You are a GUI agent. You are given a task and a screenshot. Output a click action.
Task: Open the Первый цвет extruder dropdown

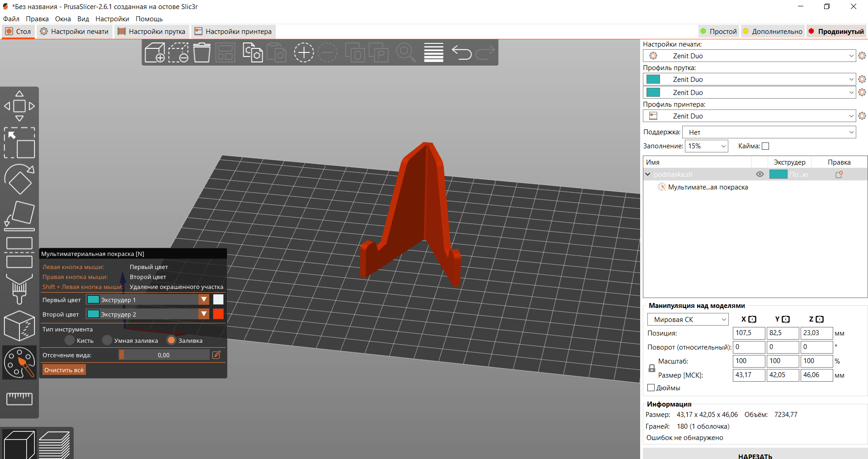(147, 300)
